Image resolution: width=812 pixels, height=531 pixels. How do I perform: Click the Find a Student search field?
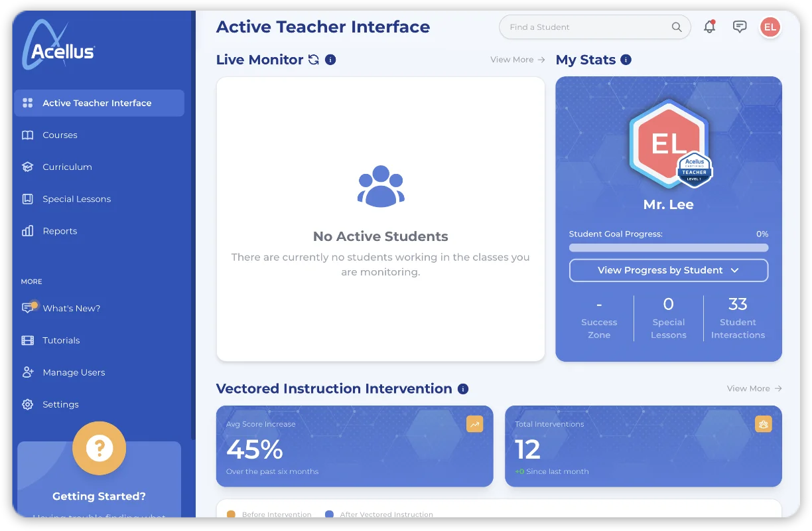click(x=595, y=27)
